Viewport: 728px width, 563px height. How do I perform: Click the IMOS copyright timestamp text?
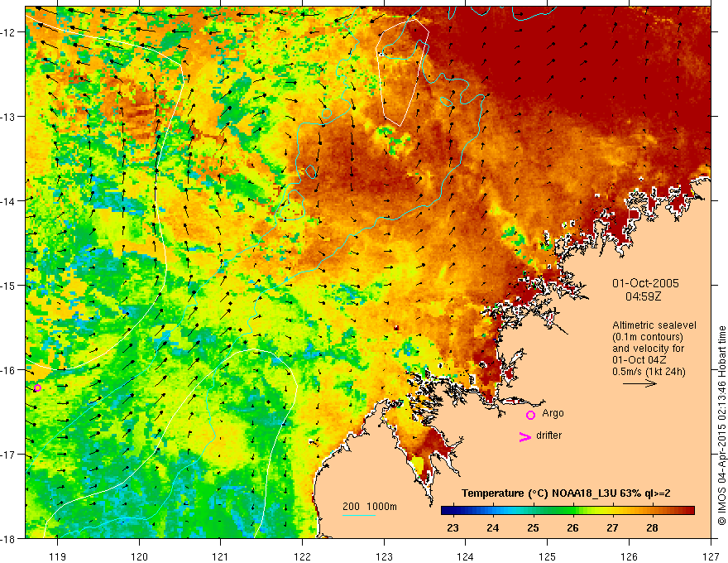(721, 425)
